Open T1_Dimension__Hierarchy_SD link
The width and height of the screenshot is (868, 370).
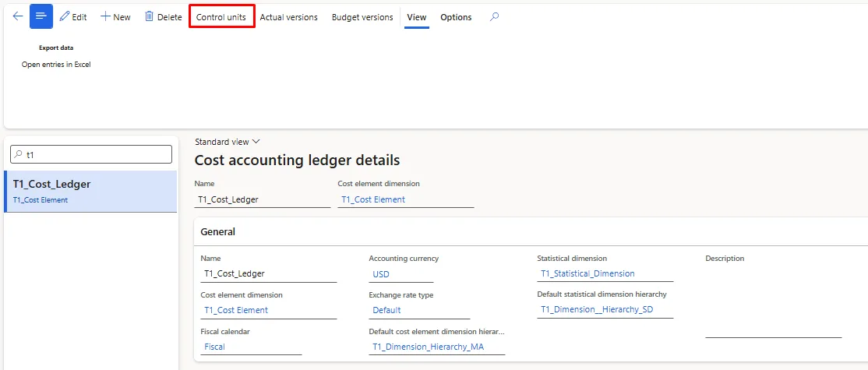coord(598,310)
